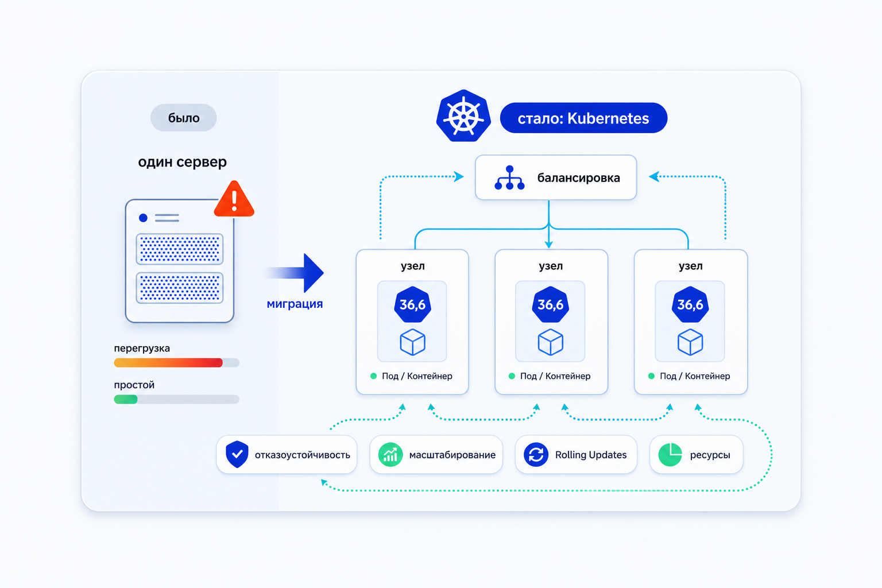Click the «простой» green idle bar
The image size is (882, 588).
pyautogui.click(x=176, y=399)
